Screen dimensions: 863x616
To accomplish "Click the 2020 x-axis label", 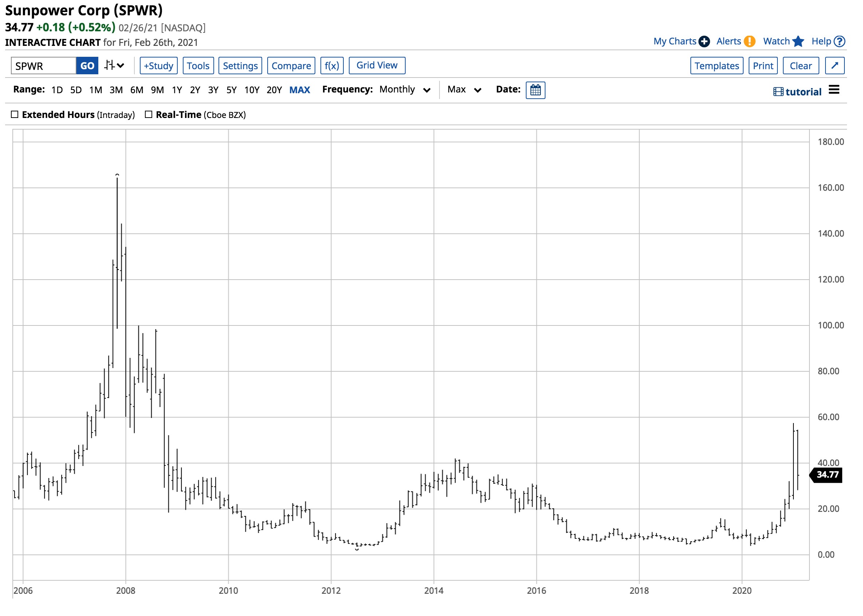I will point(741,591).
